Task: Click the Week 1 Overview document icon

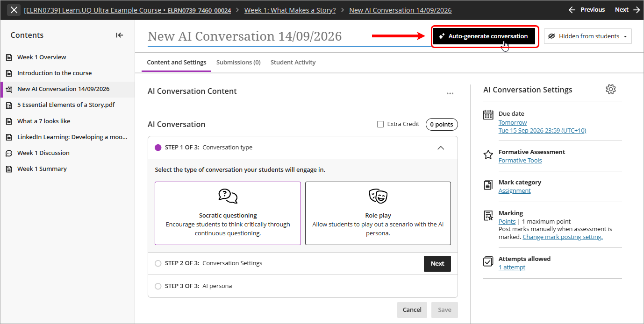Action: (8, 57)
